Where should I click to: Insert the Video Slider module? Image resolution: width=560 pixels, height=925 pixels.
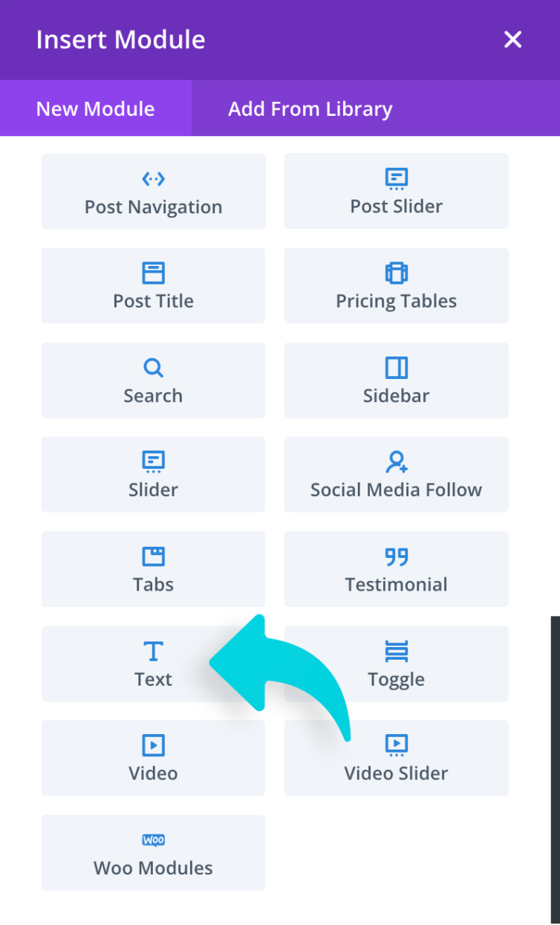coord(396,758)
